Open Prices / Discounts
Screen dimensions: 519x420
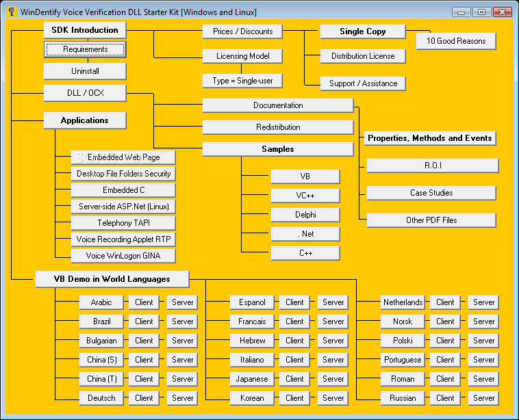(x=242, y=31)
